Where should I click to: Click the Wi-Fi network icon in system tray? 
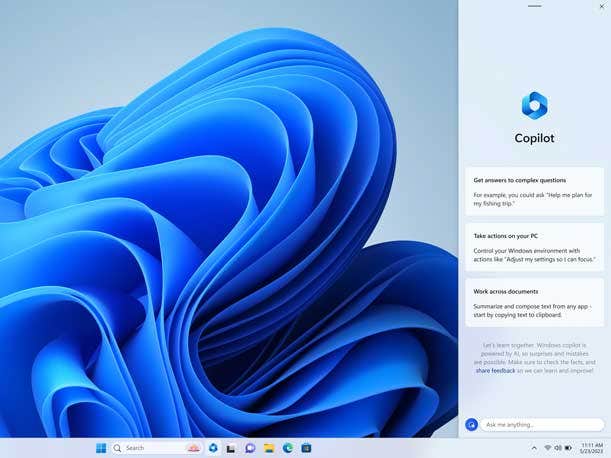548,448
